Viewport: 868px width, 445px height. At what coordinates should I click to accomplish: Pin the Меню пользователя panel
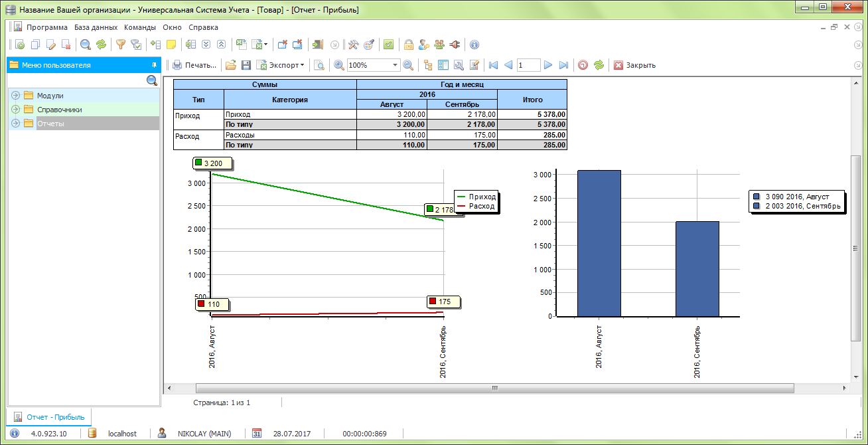click(154, 65)
